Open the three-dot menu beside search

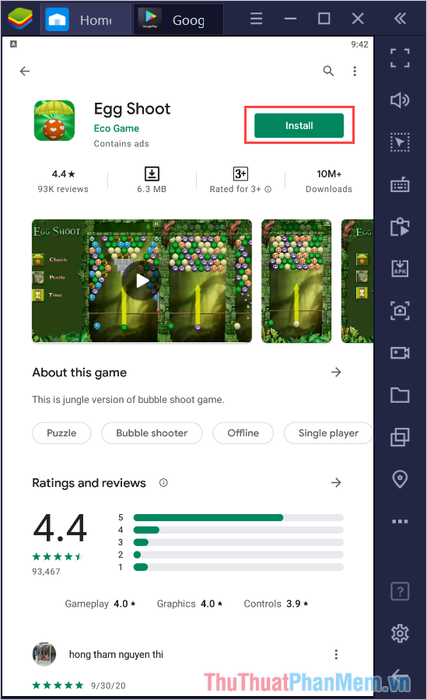355,71
